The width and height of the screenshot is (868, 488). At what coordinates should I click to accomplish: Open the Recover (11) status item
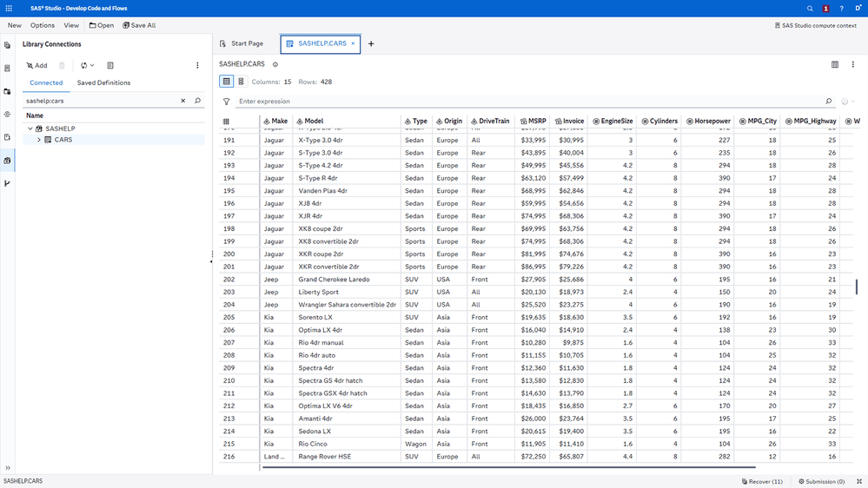pyautogui.click(x=762, y=481)
